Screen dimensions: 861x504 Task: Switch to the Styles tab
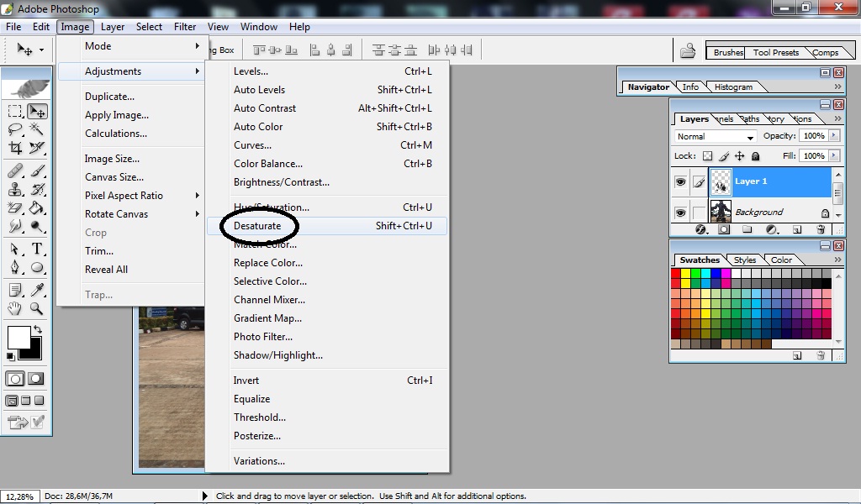(x=745, y=260)
